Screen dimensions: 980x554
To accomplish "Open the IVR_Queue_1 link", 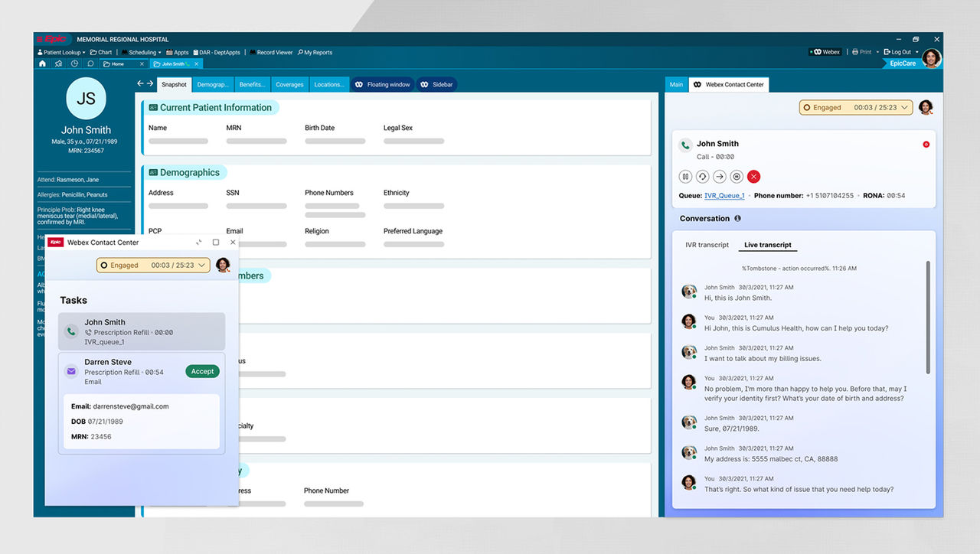I will [724, 196].
